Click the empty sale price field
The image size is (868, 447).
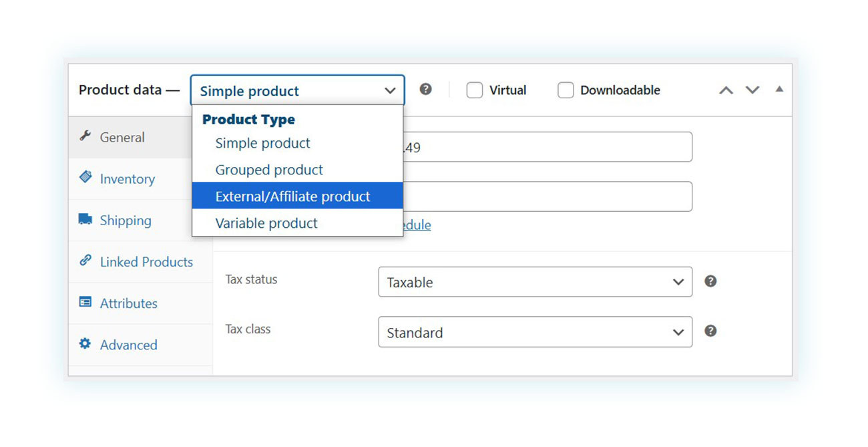548,196
